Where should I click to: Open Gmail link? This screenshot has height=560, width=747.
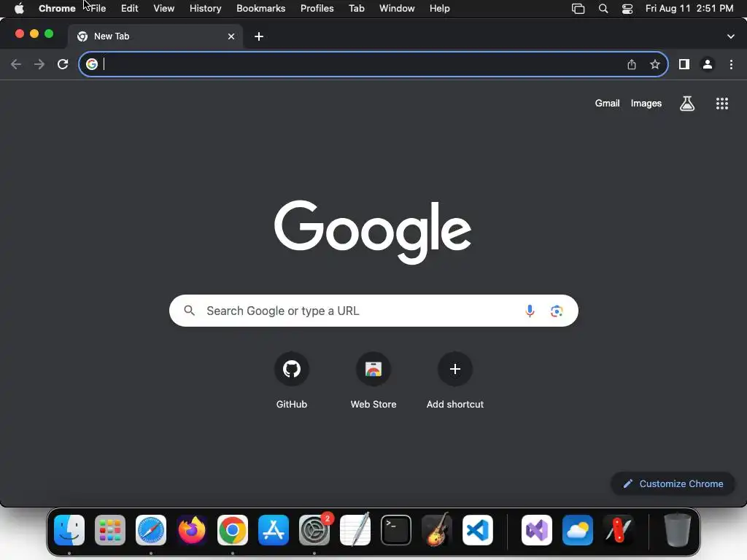(x=608, y=104)
